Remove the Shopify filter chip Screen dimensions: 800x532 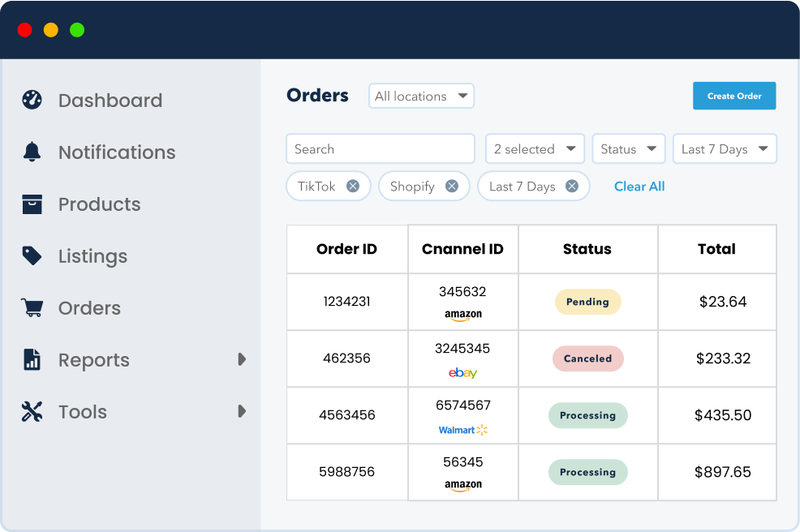click(x=452, y=187)
